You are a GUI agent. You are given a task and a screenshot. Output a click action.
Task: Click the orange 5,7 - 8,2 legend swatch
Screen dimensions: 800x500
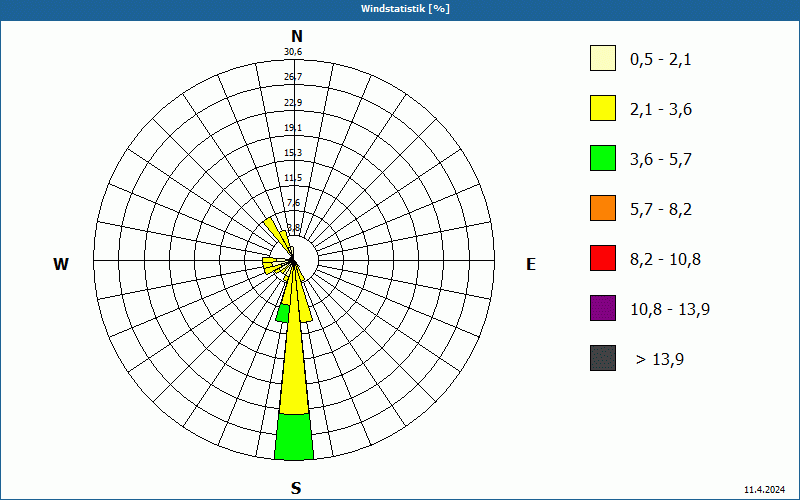click(603, 208)
